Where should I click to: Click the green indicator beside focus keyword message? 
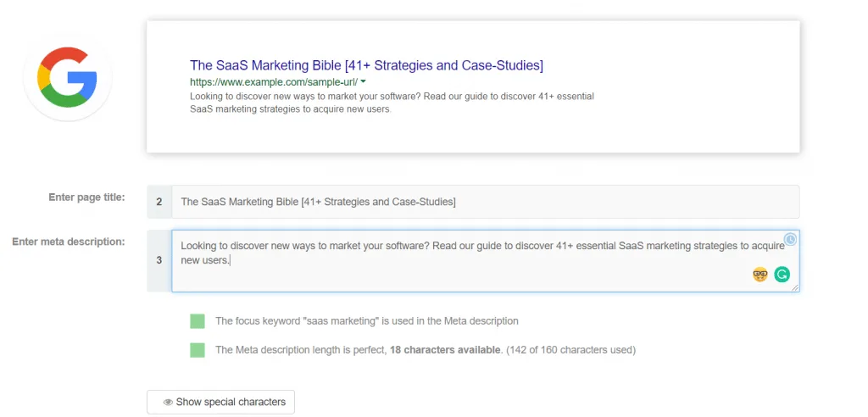[197, 321]
